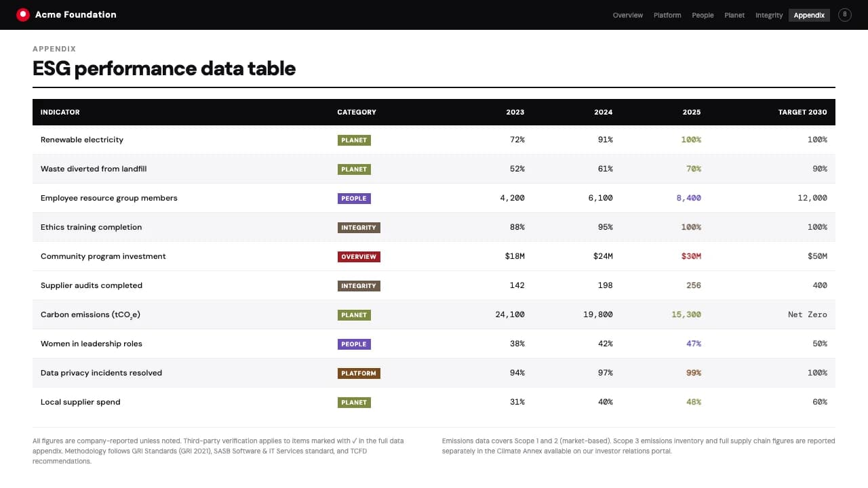The image size is (868, 488).
Task: Click the emissions Scope 1 and 2 footnote
Action: pyautogui.click(x=638, y=446)
